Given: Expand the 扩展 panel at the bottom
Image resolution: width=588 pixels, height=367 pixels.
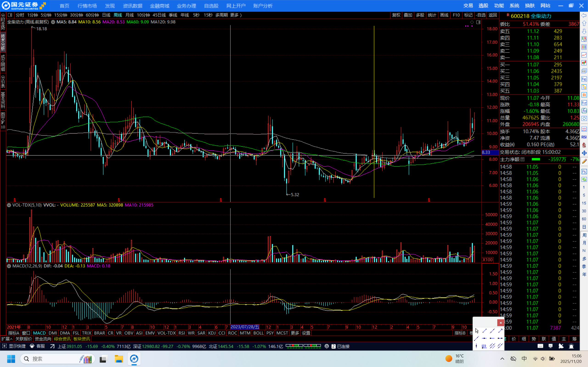Looking at the screenshot, I should [x=7, y=339].
